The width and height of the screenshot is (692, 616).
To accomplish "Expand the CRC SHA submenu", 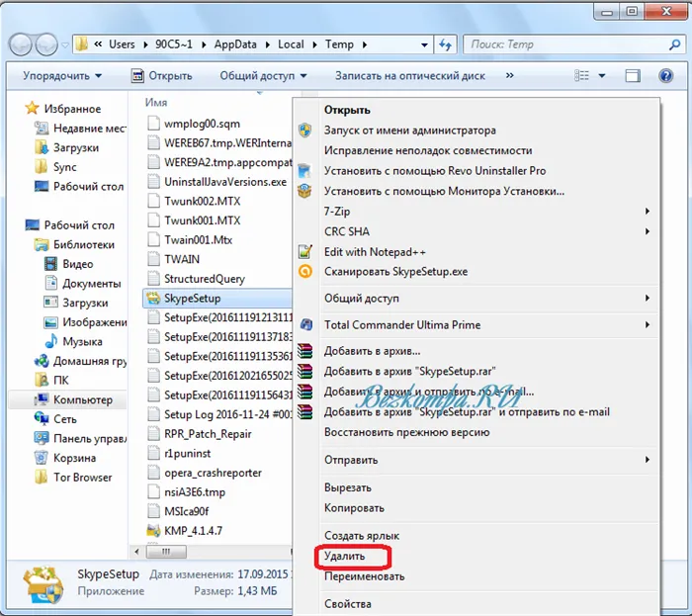I will [647, 231].
